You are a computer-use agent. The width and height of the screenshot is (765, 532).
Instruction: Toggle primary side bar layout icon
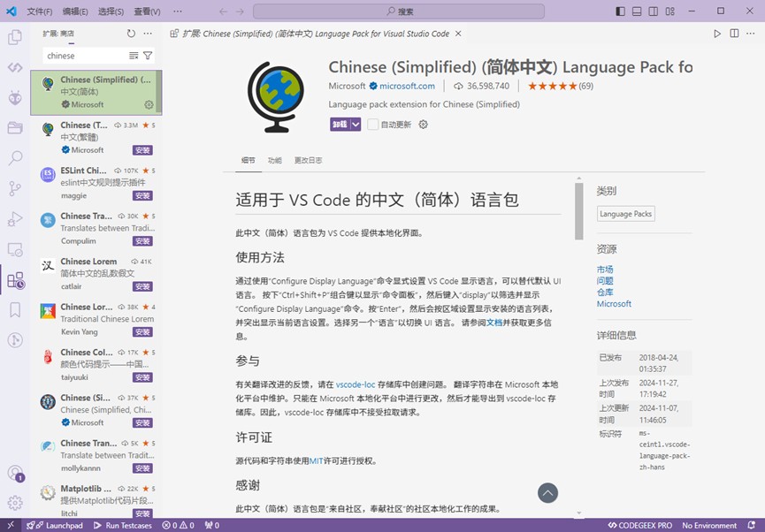pyautogui.click(x=620, y=11)
